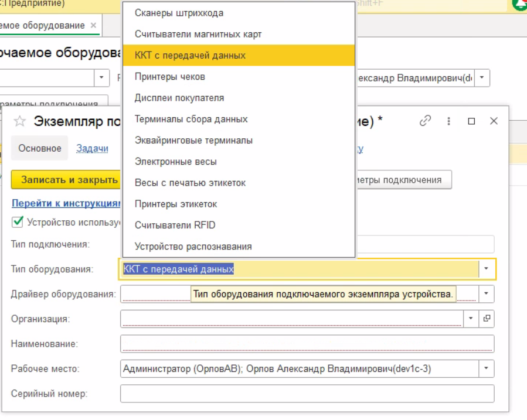Toggle the Устройство используется checkbox
The width and height of the screenshot is (527, 420).
click(18, 221)
